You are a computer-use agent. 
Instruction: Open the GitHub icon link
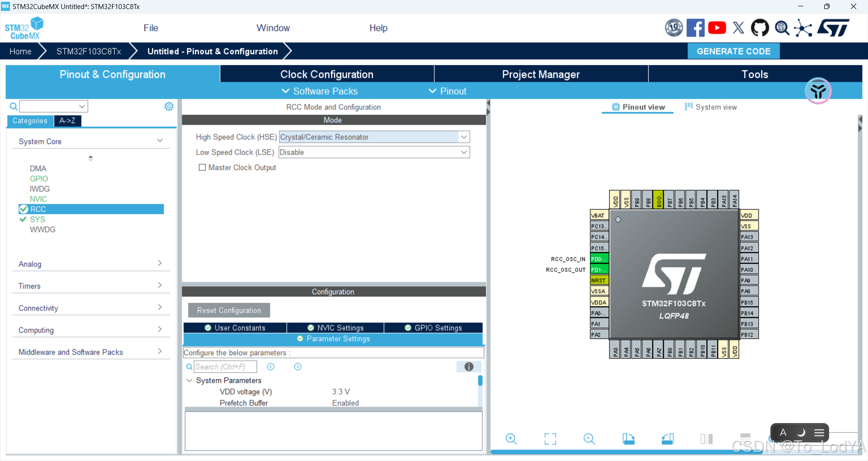click(x=760, y=28)
